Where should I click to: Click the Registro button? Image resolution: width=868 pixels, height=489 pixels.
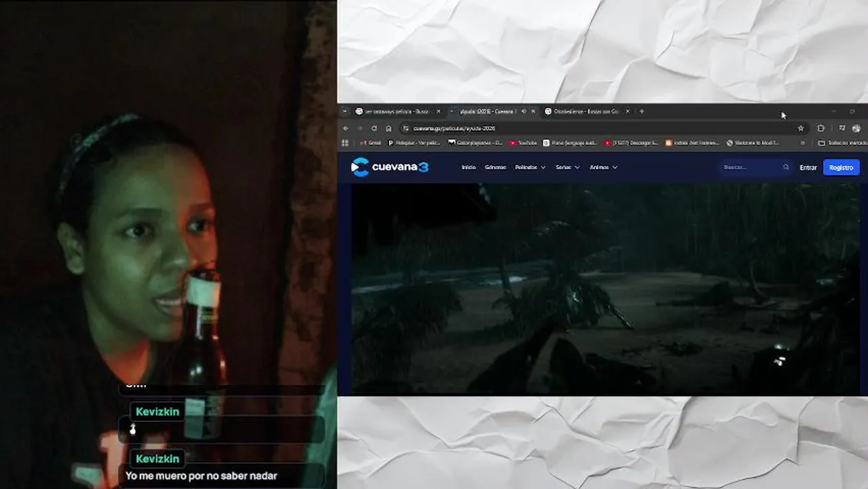841,168
